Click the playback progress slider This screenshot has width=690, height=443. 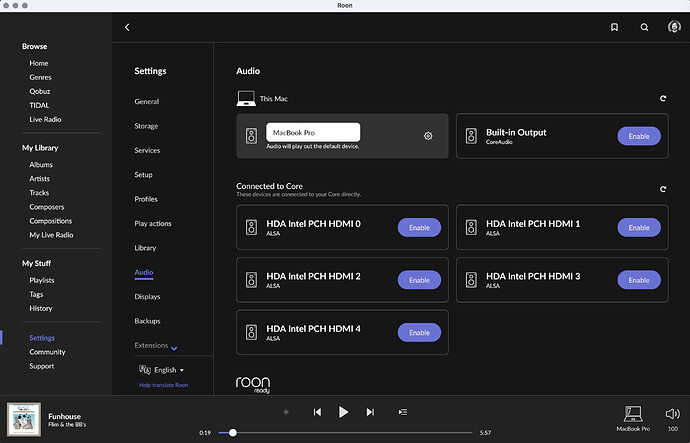click(345, 432)
